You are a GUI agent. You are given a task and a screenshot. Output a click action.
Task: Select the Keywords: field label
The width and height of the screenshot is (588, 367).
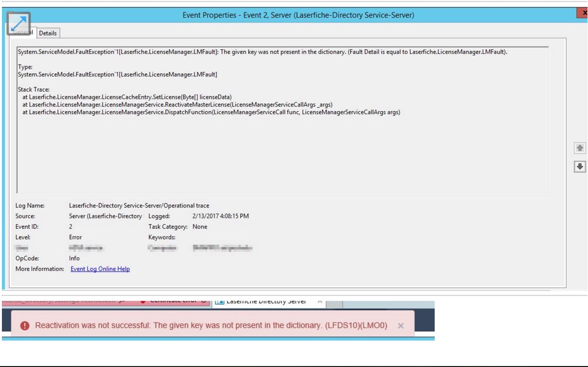click(162, 237)
